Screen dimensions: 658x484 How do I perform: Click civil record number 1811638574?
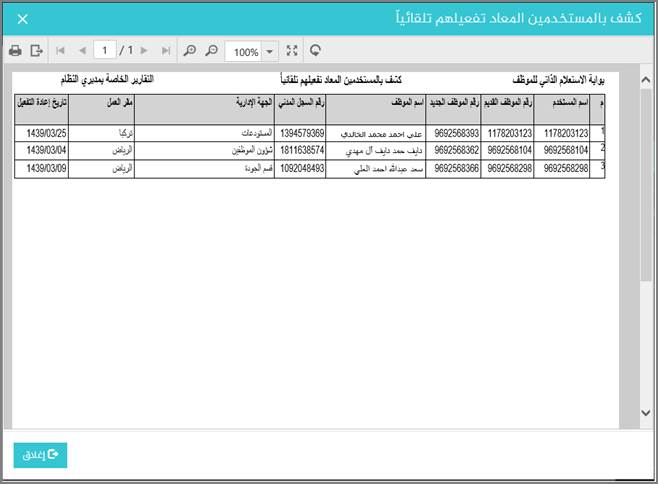[300, 151]
